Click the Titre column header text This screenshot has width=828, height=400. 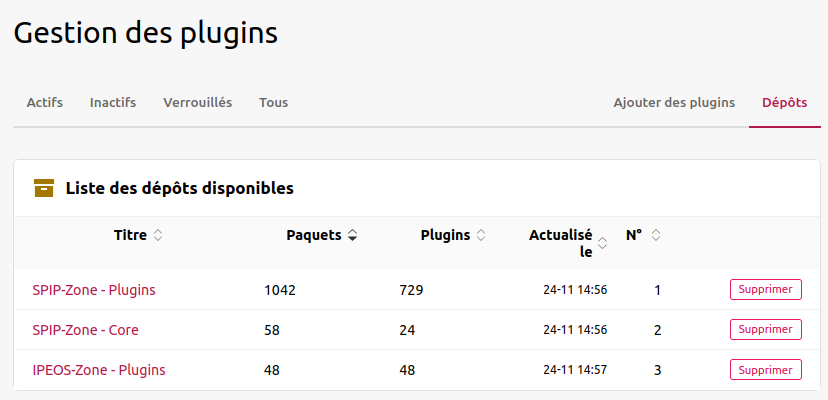[x=130, y=236]
